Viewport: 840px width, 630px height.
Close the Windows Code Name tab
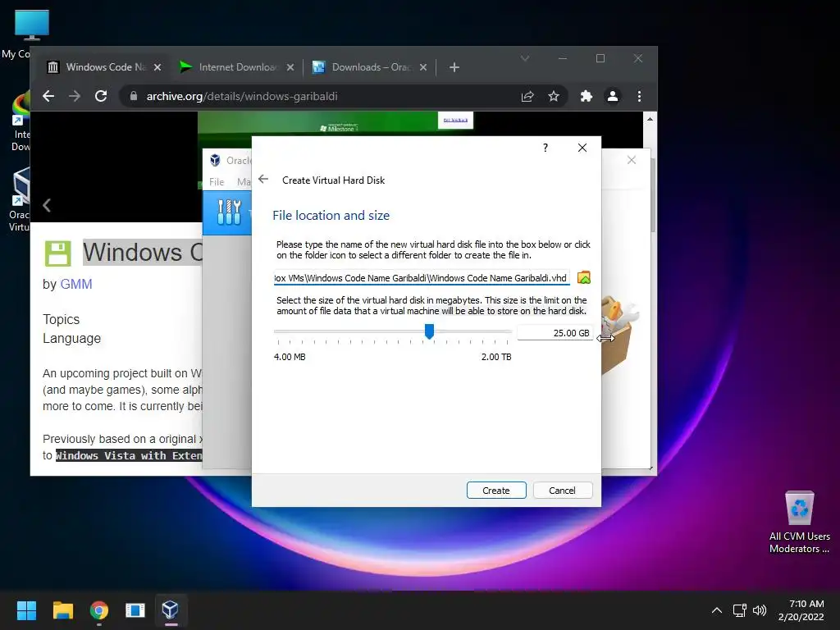pos(157,67)
